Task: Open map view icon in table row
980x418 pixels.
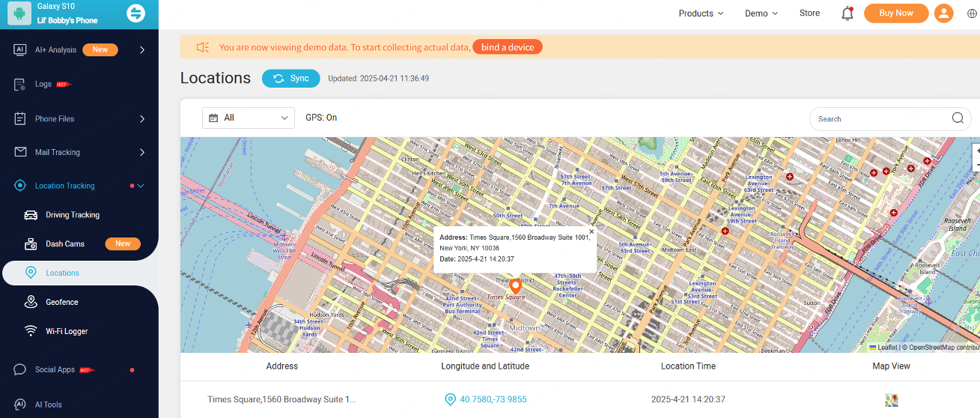Action: pyautogui.click(x=891, y=400)
